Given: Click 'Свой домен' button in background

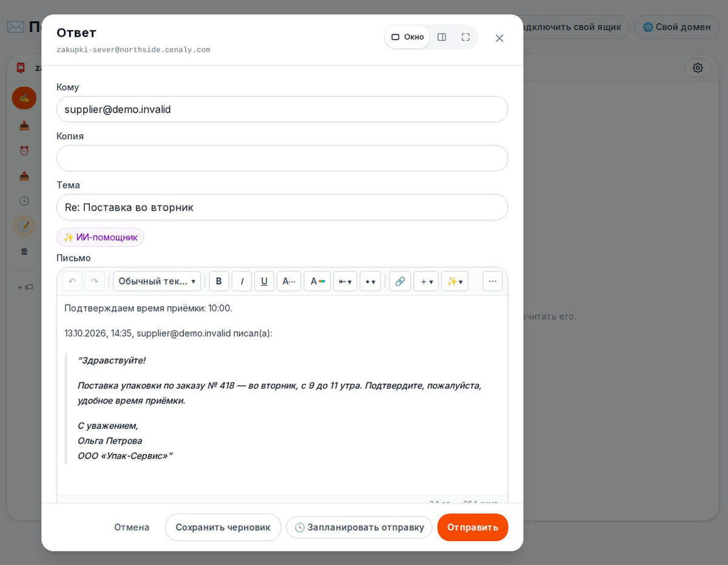Looking at the screenshot, I should tap(676, 27).
